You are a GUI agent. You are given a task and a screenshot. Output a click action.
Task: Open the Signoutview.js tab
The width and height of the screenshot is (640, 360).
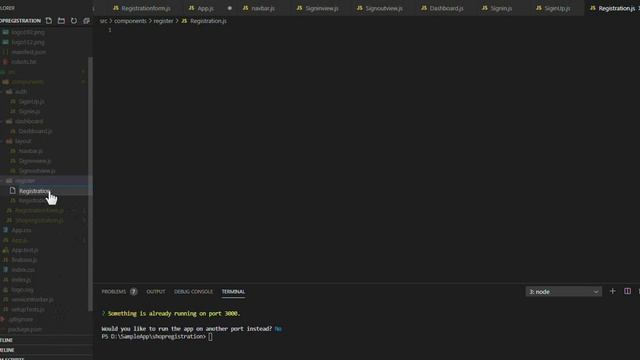click(x=380, y=8)
